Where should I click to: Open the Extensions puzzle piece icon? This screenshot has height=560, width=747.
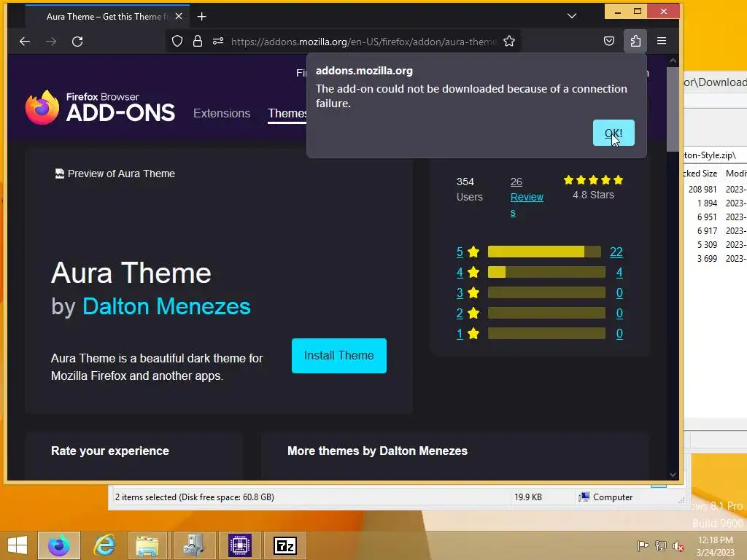(635, 41)
